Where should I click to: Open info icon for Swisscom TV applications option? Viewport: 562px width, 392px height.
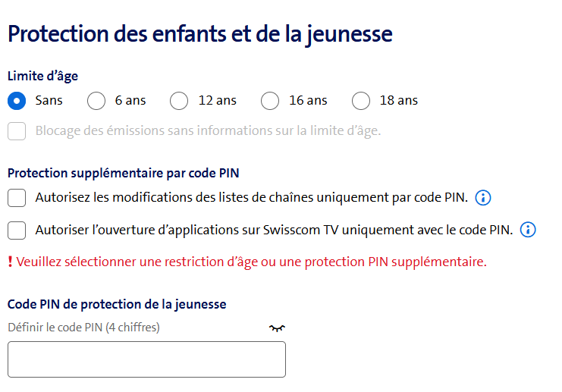[x=529, y=230]
